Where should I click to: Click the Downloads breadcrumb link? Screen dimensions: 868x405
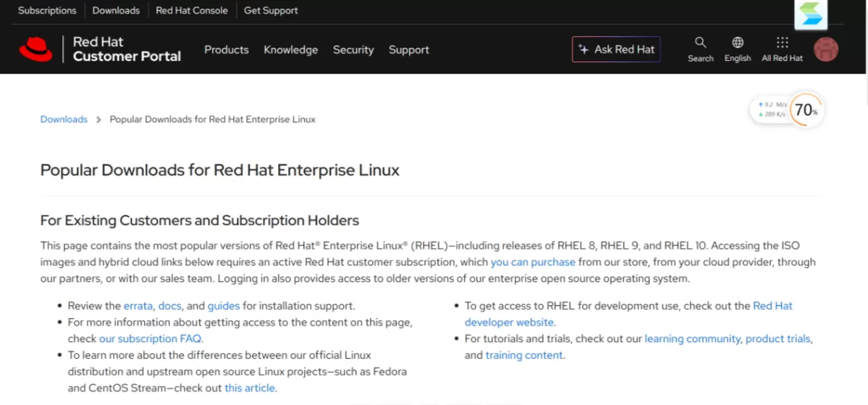[64, 119]
